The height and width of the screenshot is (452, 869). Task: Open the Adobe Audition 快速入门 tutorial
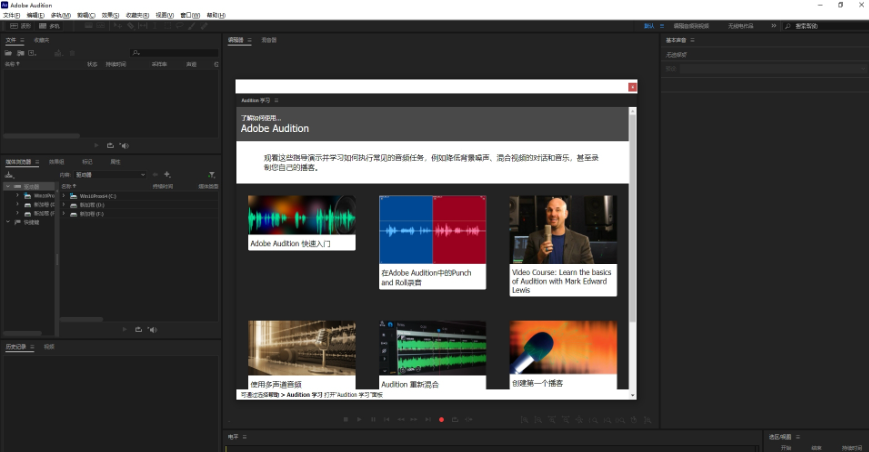coord(301,222)
